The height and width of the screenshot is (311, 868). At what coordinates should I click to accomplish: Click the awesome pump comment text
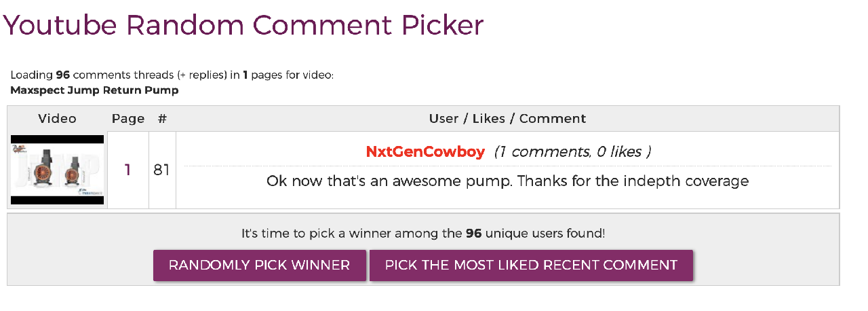point(507,181)
